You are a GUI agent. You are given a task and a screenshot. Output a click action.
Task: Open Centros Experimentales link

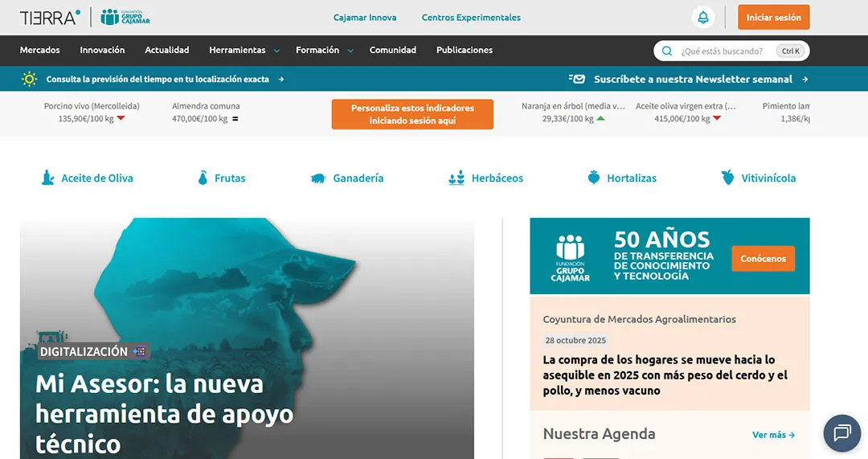(471, 17)
